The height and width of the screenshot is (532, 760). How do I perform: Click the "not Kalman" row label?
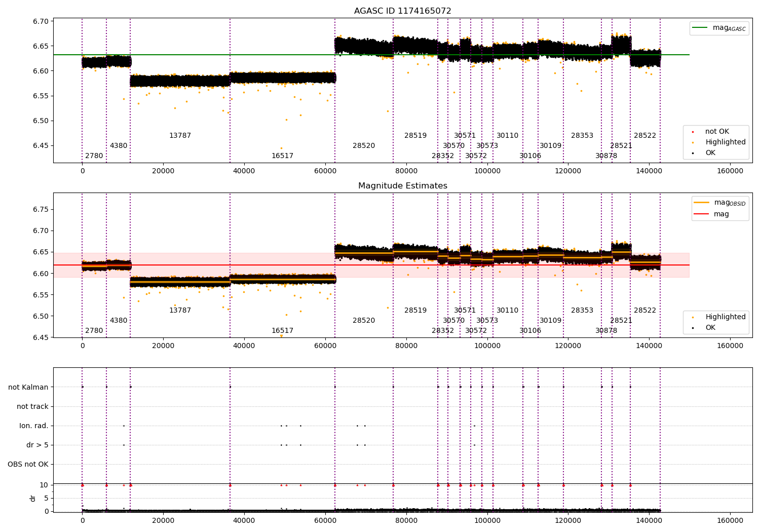click(28, 387)
